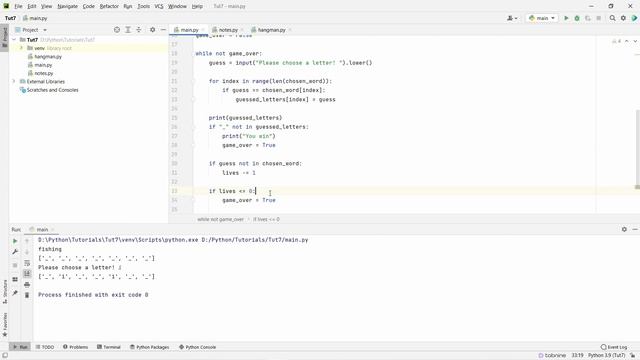Image resolution: width=640 pixels, height=360 pixels.
Task: Toggle the Structure side tab
Action: pos(4,292)
